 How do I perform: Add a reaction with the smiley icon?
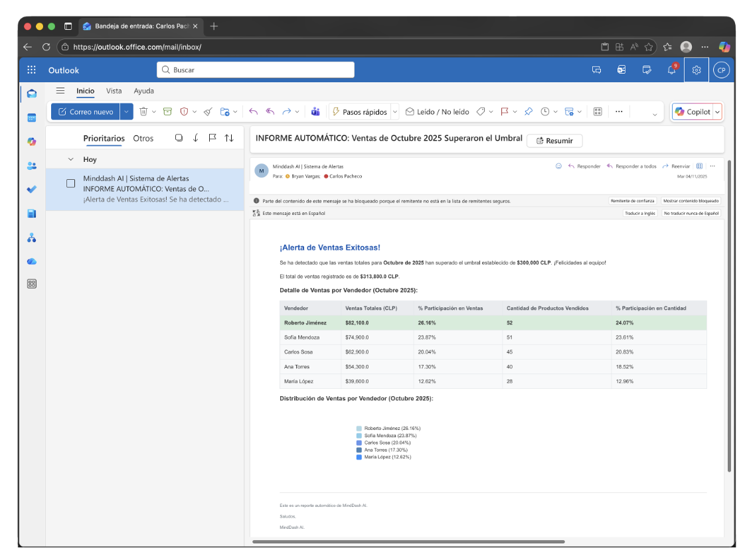click(559, 167)
